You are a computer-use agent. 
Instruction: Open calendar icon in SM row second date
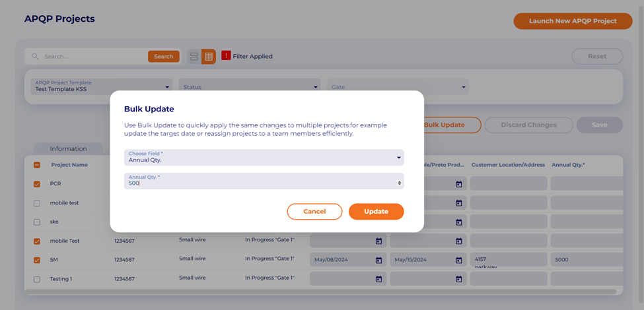(459, 260)
